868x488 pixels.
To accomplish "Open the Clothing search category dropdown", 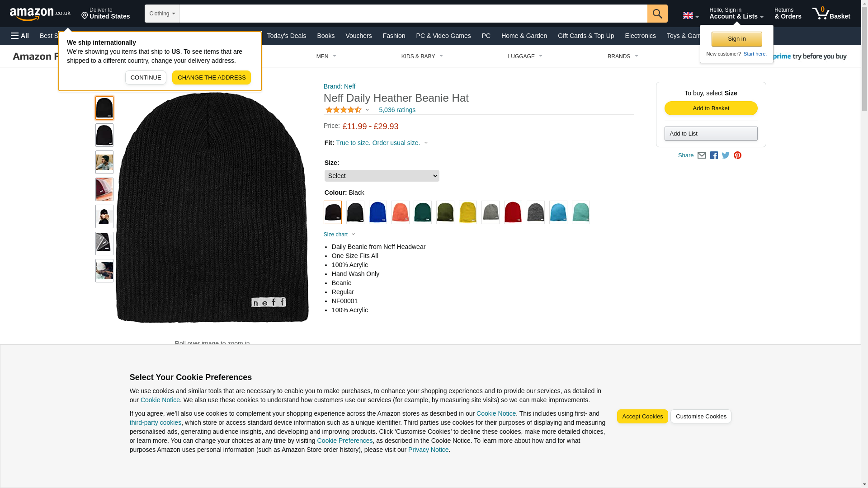I will point(162,14).
